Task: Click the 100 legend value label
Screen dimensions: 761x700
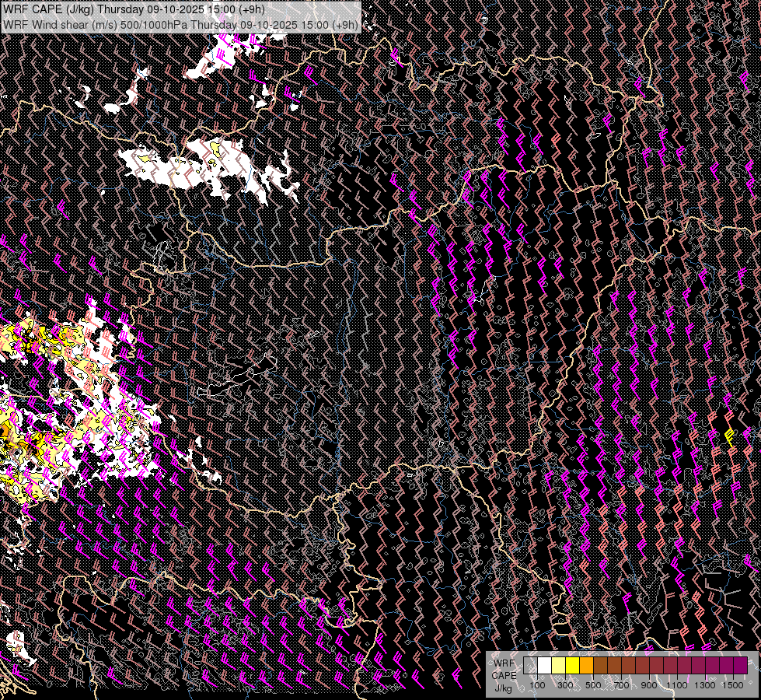Action: [537, 685]
